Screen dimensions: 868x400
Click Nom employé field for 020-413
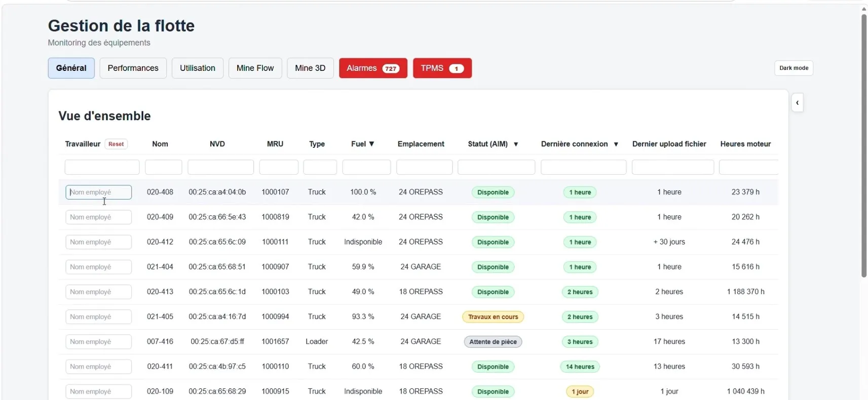coord(98,292)
